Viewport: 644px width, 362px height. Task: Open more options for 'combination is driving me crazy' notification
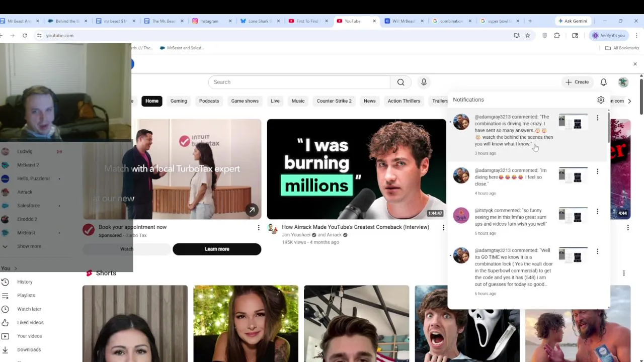[597, 118]
